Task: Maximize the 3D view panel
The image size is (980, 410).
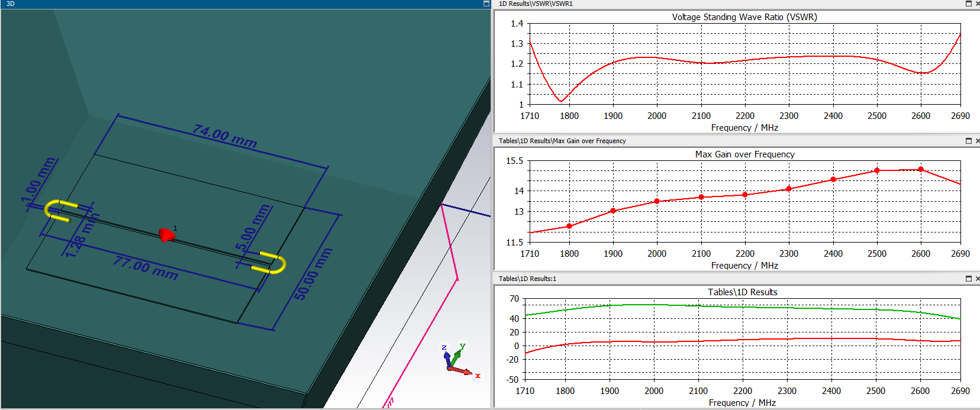Action: [x=486, y=4]
